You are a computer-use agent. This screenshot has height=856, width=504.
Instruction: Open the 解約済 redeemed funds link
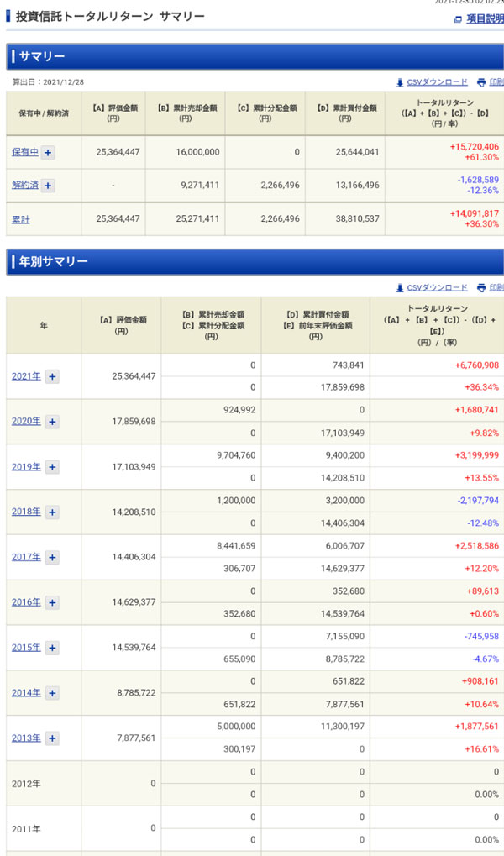(x=24, y=186)
